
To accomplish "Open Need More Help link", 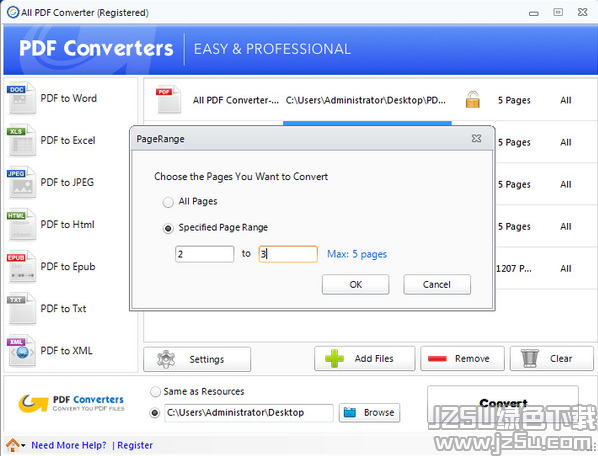I will 69,445.
